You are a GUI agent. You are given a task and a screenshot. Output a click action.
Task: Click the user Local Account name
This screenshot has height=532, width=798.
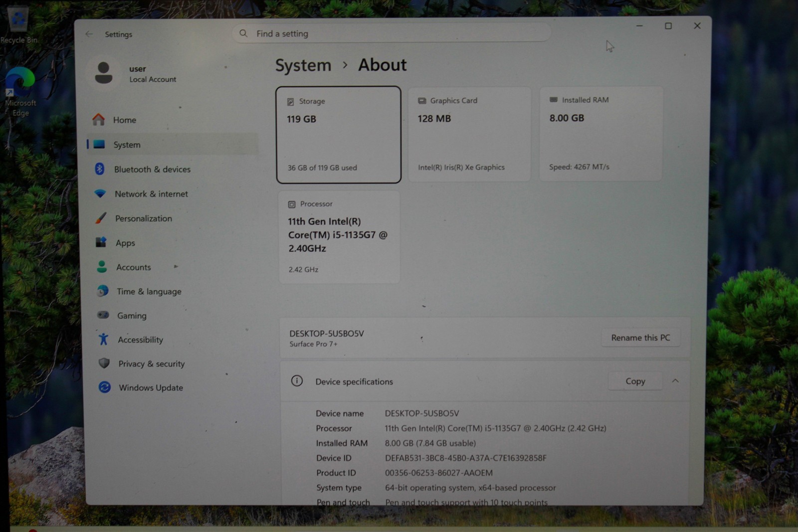pos(153,73)
